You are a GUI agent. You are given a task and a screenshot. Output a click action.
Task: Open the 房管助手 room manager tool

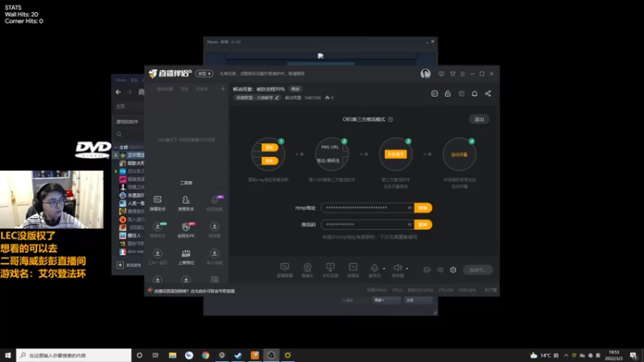coord(186,204)
